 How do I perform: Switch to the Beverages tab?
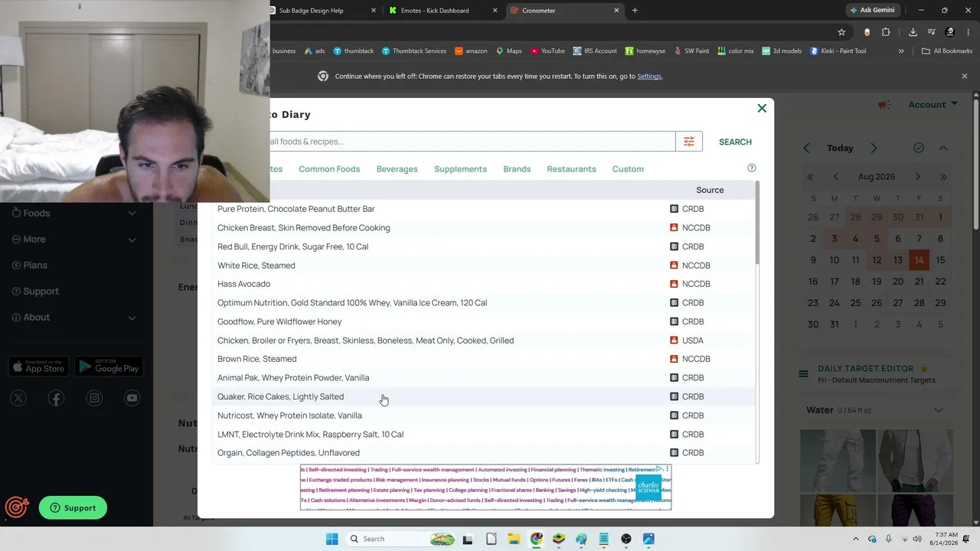point(397,169)
